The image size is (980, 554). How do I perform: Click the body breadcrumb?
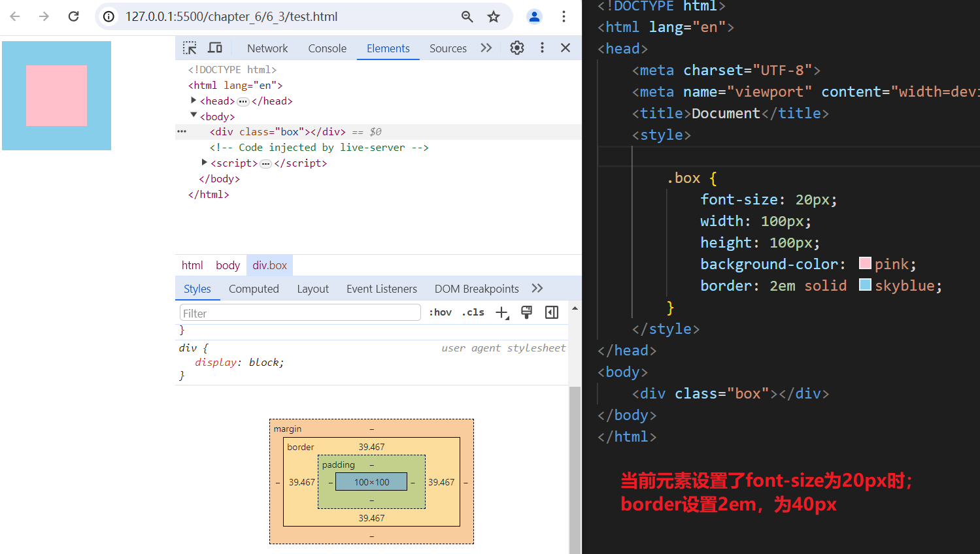point(228,265)
